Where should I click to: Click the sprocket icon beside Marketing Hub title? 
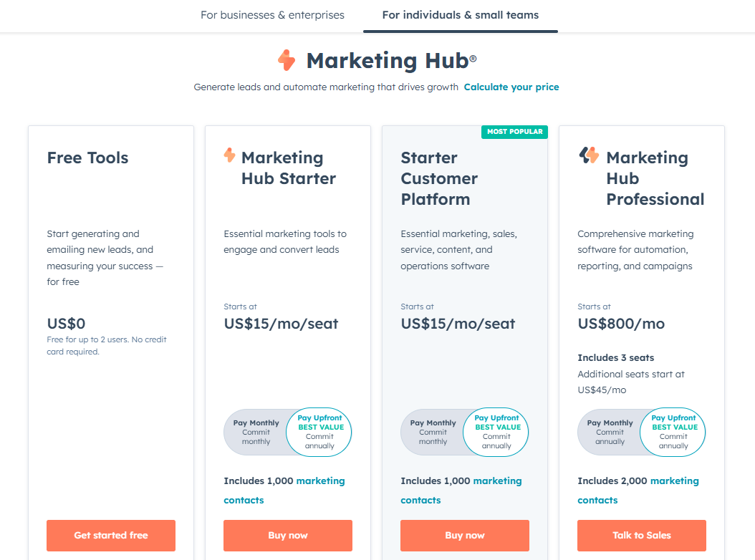pos(286,60)
